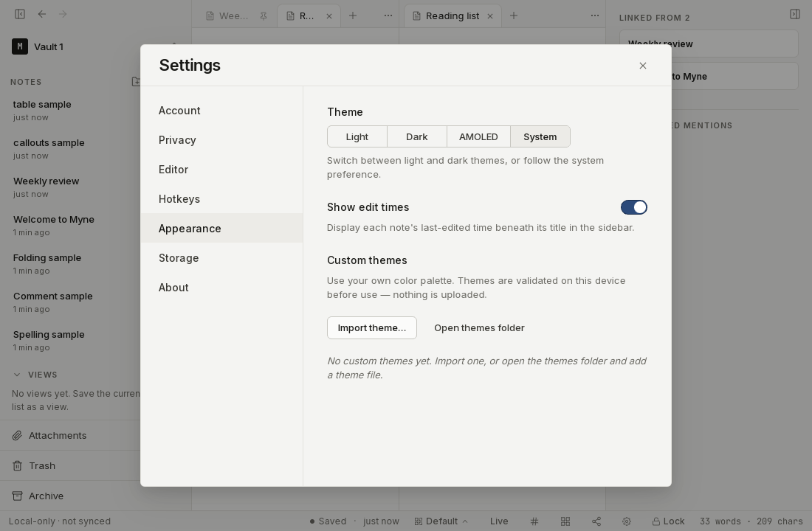Go back using the left arrow icon
The height and width of the screenshot is (531, 812).
[42, 14]
